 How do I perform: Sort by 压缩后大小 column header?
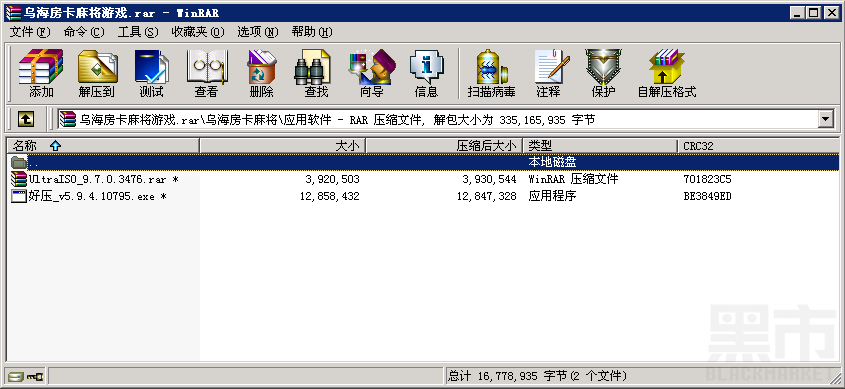click(x=445, y=145)
